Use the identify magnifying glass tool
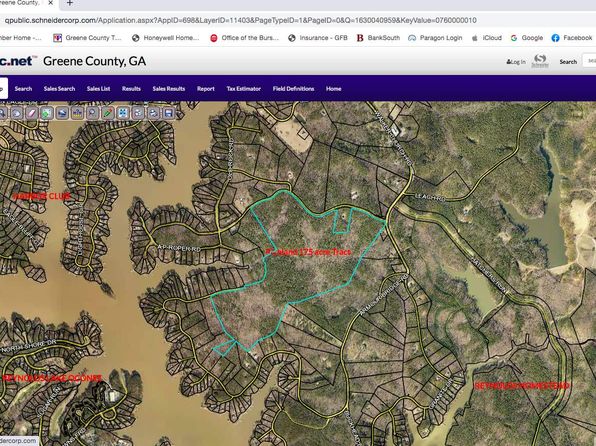Image resolution: width=596 pixels, height=446 pixels. tap(92, 113)
